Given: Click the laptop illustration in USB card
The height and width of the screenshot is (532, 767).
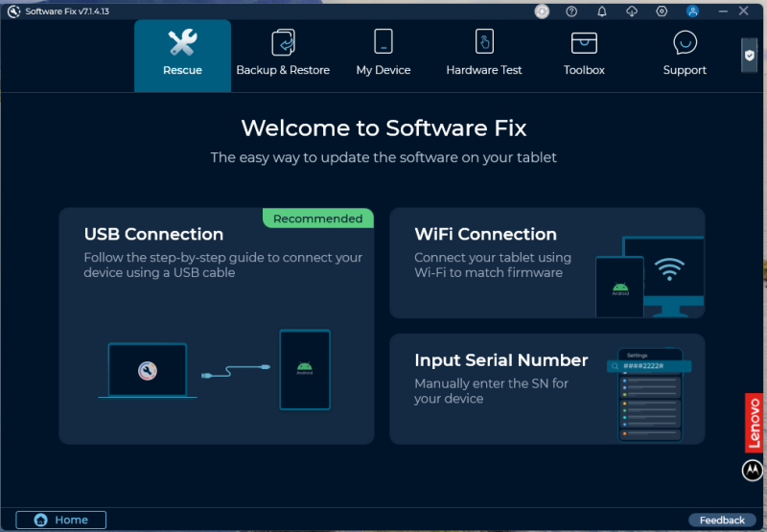Looking at the screenshot, I should click(x=148, y=371).
